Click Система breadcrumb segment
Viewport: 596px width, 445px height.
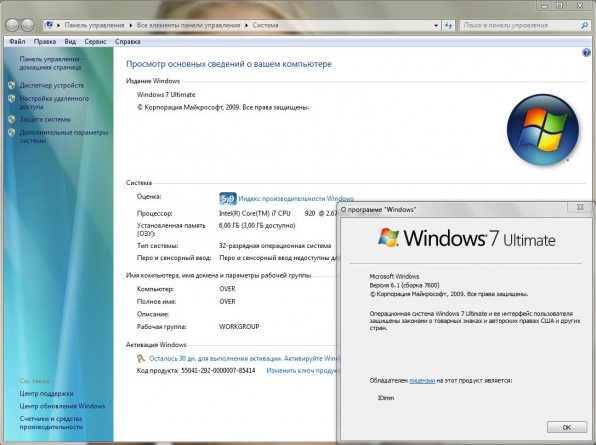(265, 25)
